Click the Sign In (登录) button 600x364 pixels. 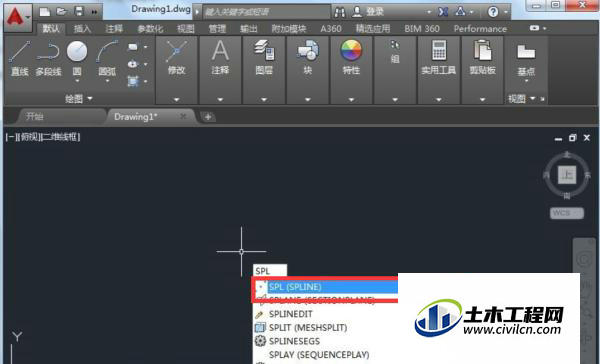pyautogui.click(x=368, y=12)
